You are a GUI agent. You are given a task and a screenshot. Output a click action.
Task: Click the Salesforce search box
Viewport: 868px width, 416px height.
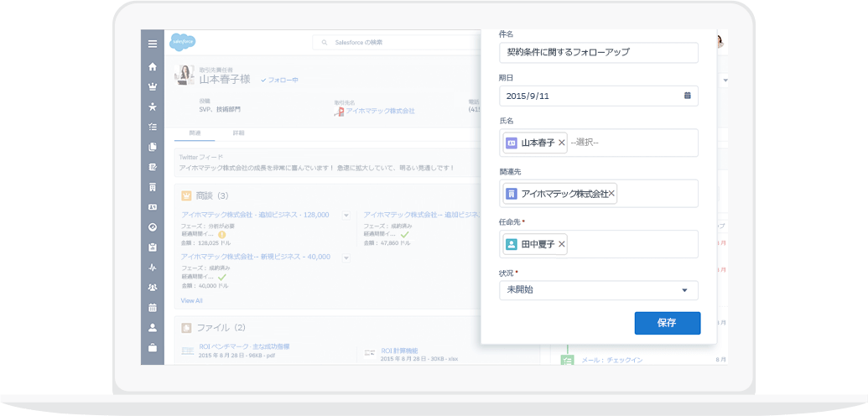[x=394, y=42]
